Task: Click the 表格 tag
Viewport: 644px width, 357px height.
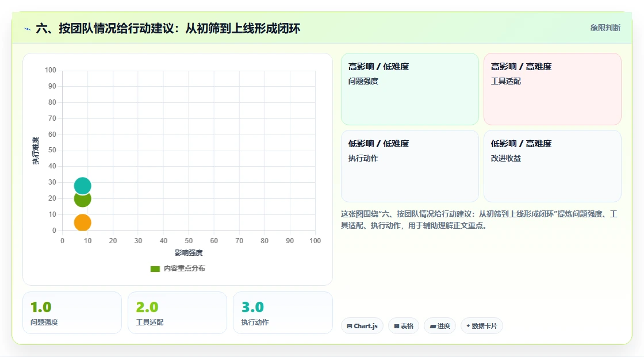Action: pos(403,326)
